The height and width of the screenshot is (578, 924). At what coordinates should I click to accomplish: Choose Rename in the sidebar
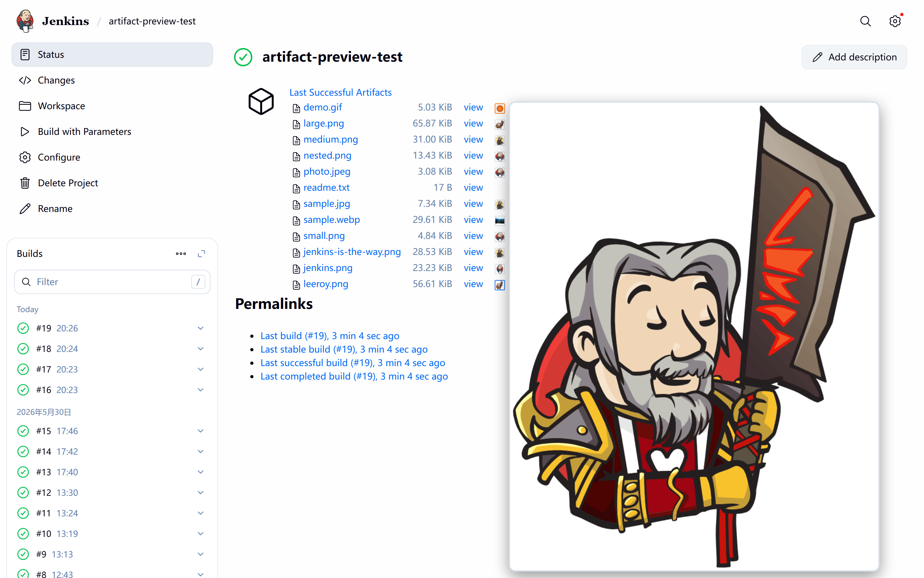pyautogui.click(x=112, y=209)
